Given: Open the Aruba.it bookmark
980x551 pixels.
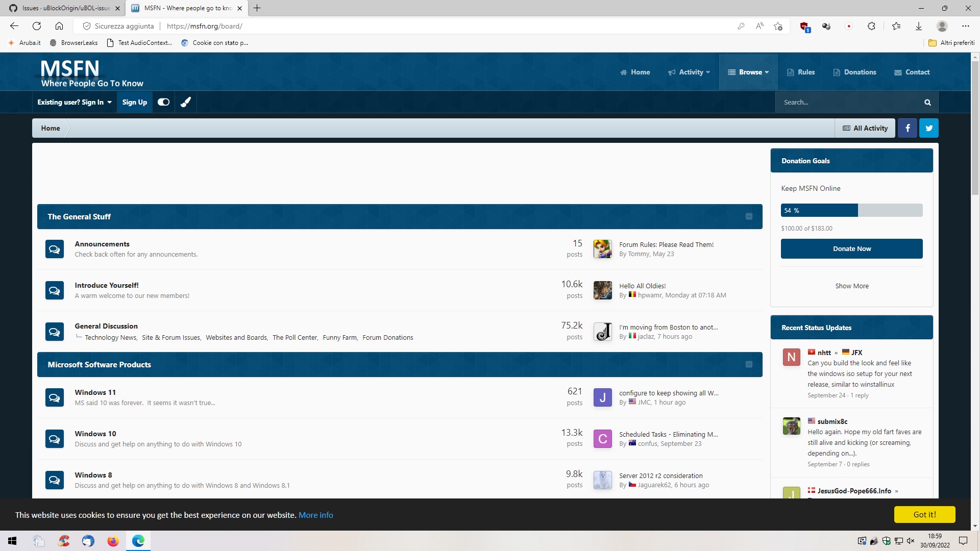Looking at the screenshot, I should click(24, 43).
